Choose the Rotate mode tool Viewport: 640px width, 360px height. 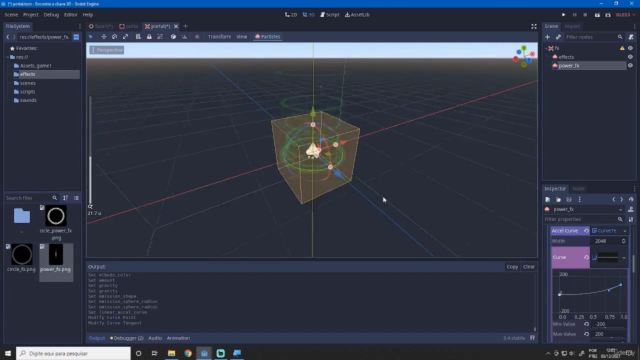click(x=115, y=37)
